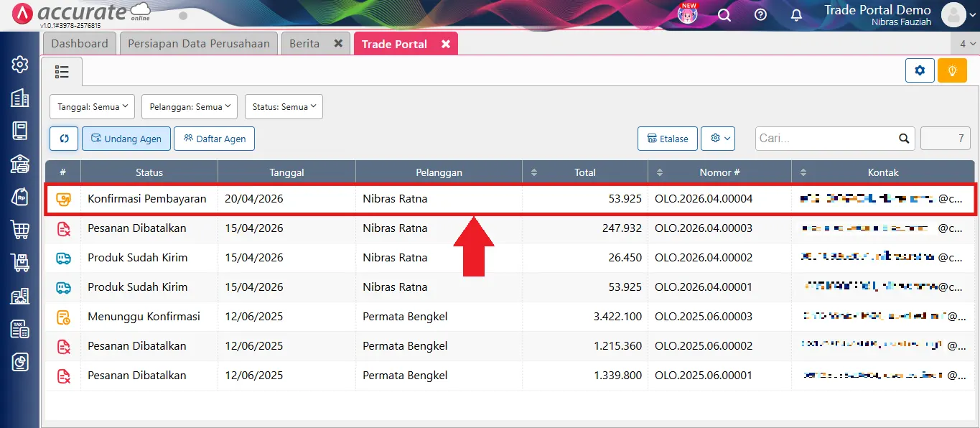The width and height of the screenshot is (980, 428).
Task: Expand the Pelanggan: Semua filter
Action: [x=190, y=106]
